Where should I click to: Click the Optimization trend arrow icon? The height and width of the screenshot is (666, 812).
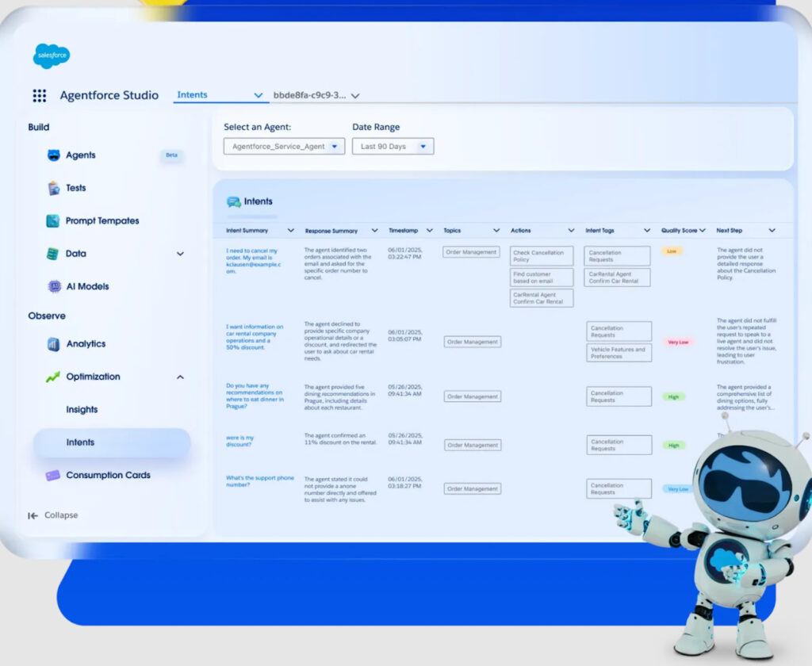click(53, 377)
